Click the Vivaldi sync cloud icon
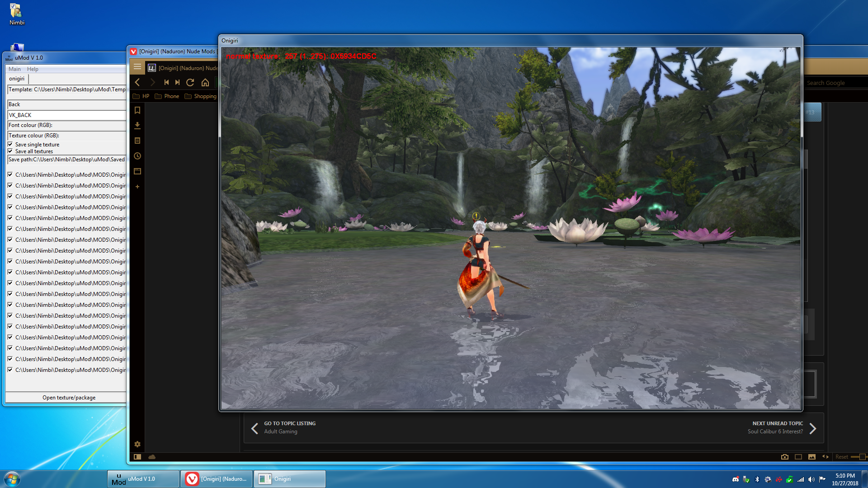Viewport: 868px width, 488px height. [152, 457]
